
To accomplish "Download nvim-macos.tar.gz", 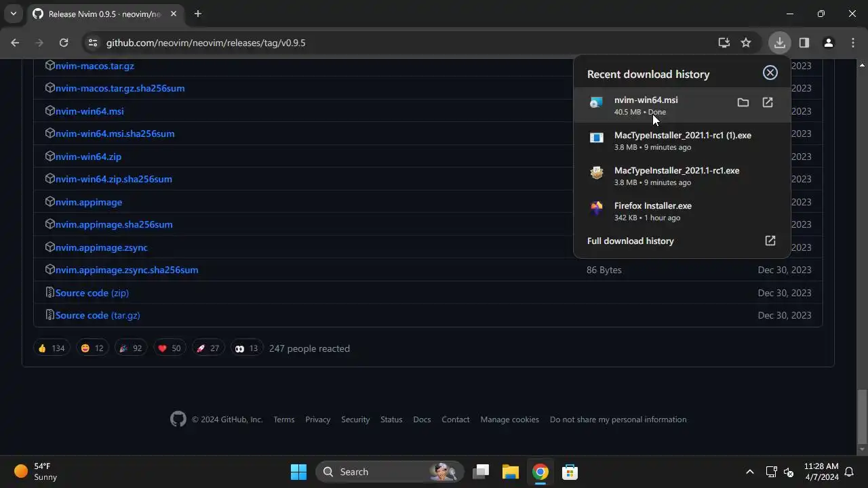I will coord(95,66).
